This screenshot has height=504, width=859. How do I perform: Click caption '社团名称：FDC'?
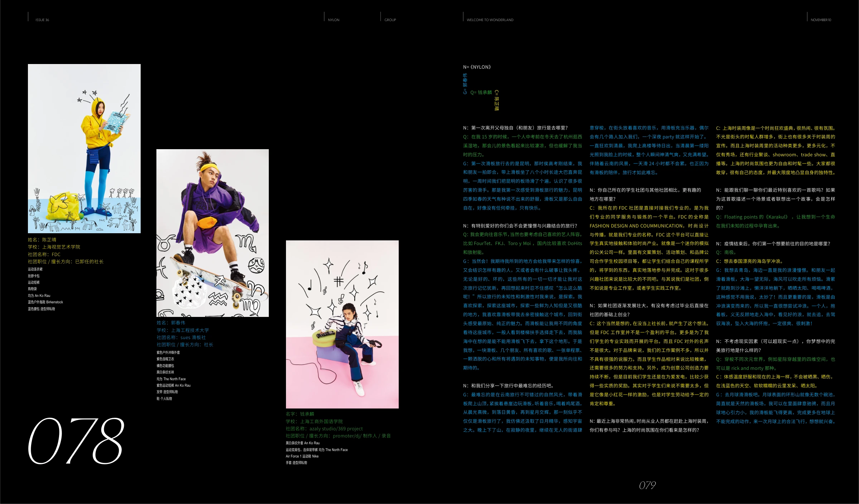(44, 254)
